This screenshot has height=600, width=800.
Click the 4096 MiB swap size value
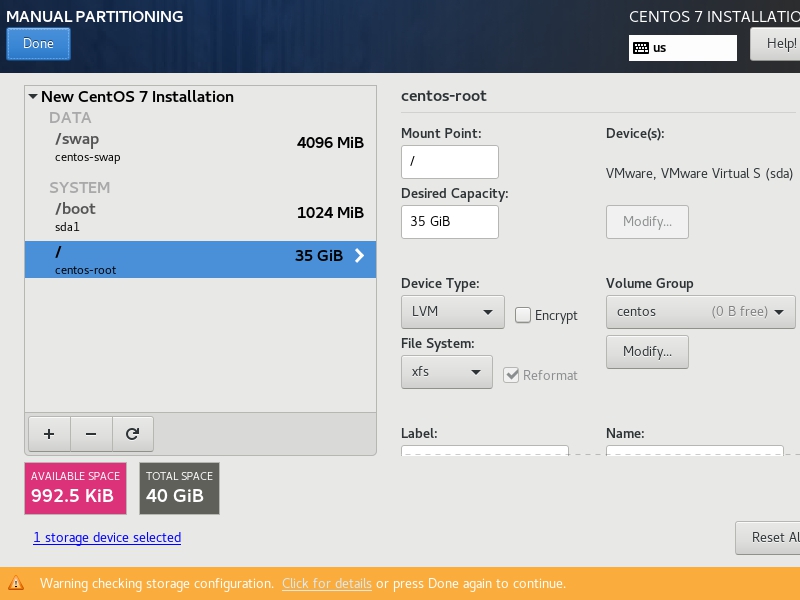click(330, 142)
